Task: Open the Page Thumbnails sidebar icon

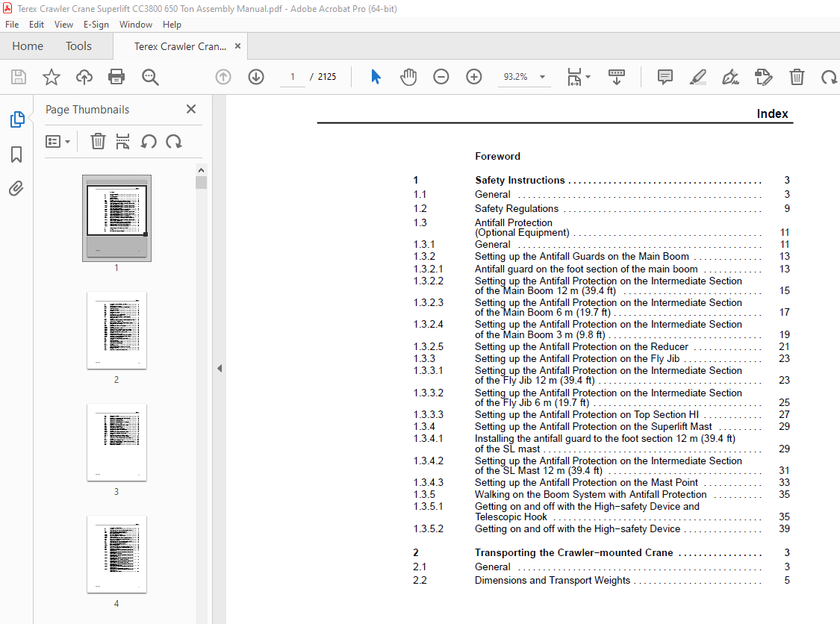Action: (17, 119)
